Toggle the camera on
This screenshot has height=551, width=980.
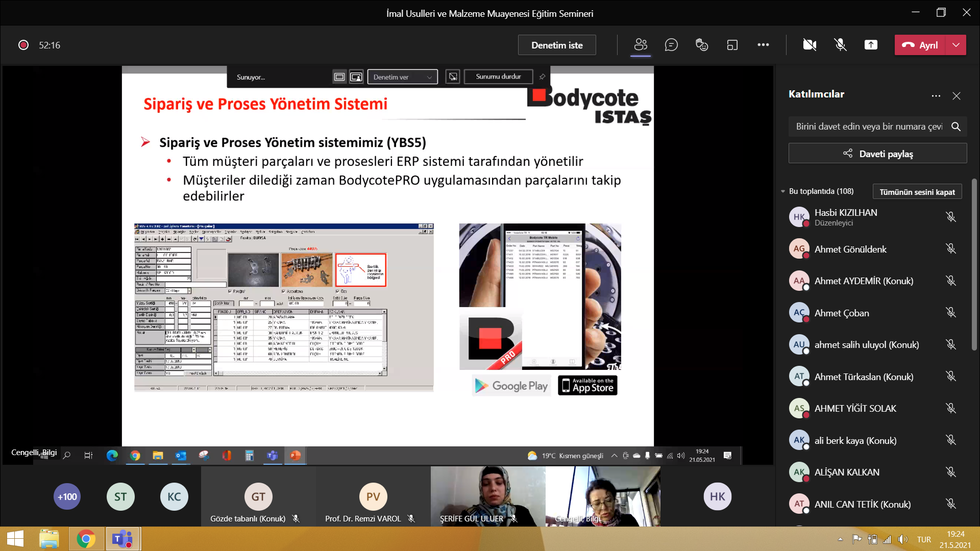810,45
